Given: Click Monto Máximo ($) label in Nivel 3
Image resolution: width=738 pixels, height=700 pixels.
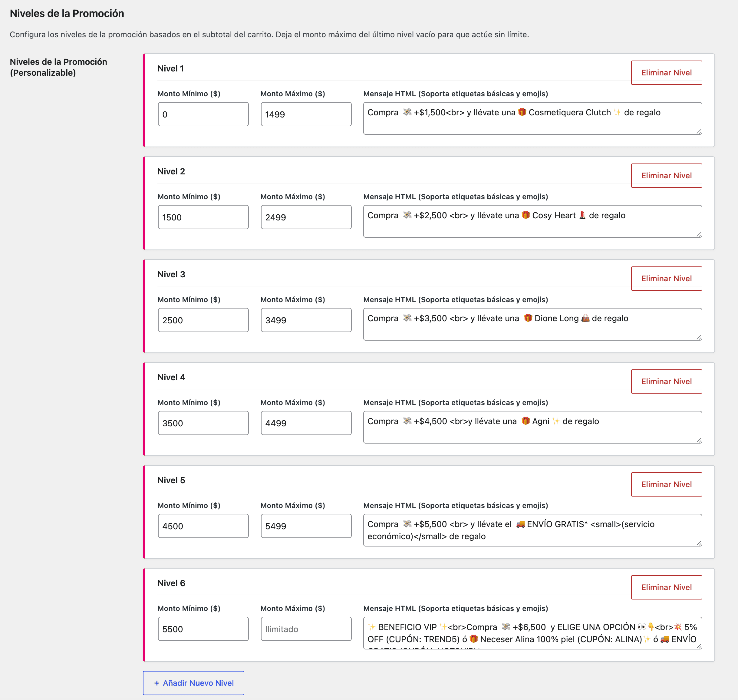Looking at the screenshot, I should point(292,300).
